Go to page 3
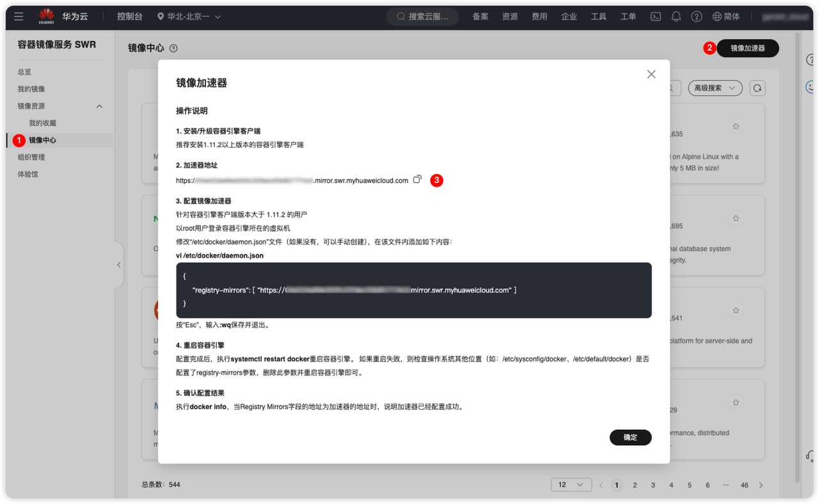Image resolution: width=819 pixels, height=504 pixels. (653, 485)
